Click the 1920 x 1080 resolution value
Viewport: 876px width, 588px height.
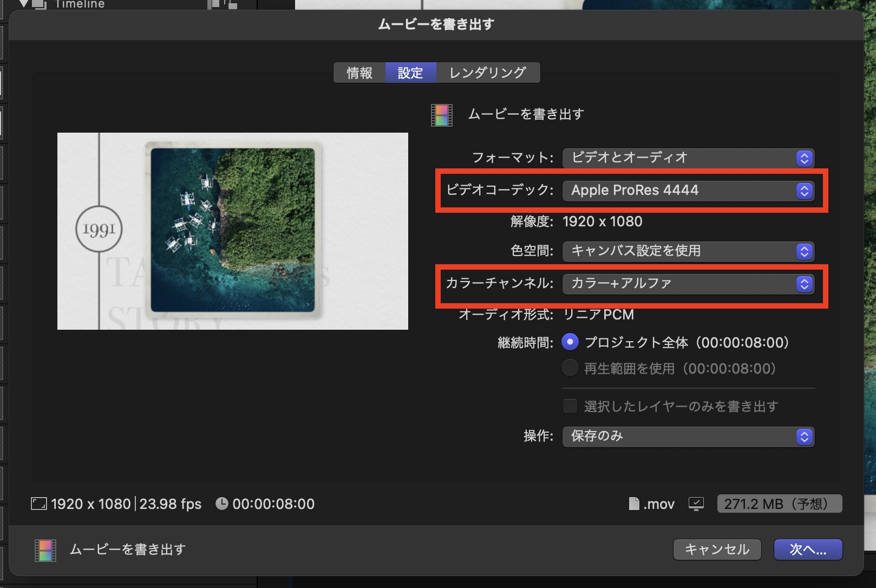click(603, 221)
